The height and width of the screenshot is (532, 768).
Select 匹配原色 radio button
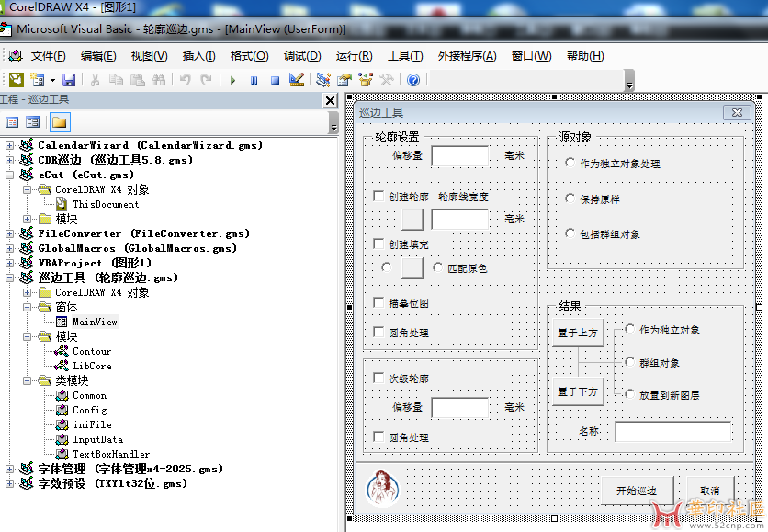(x=438, y=267)
